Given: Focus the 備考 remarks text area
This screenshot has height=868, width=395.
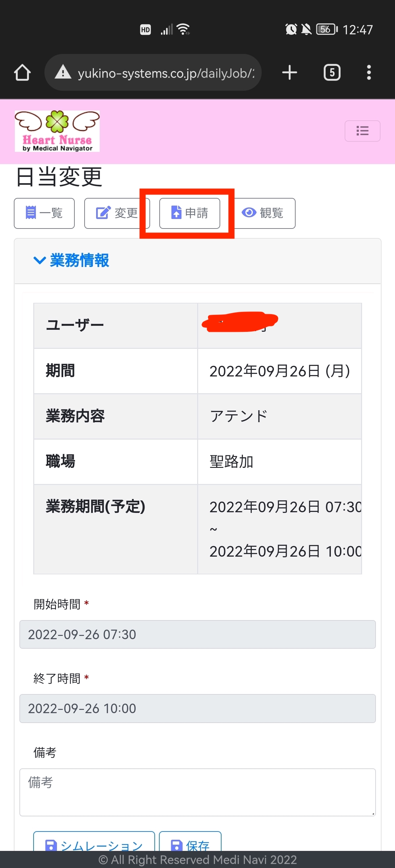Looking at the screenshot, I should (x=197, y=792).
